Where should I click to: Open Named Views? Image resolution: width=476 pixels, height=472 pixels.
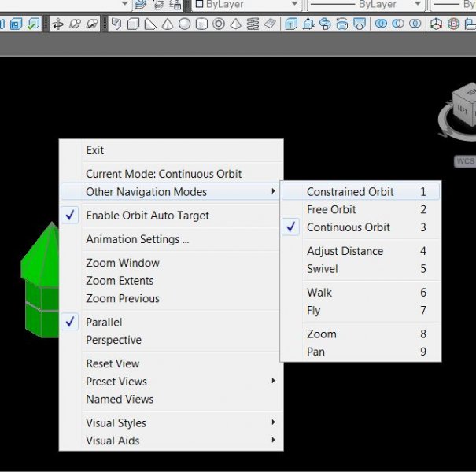click(x=172, y=400)
